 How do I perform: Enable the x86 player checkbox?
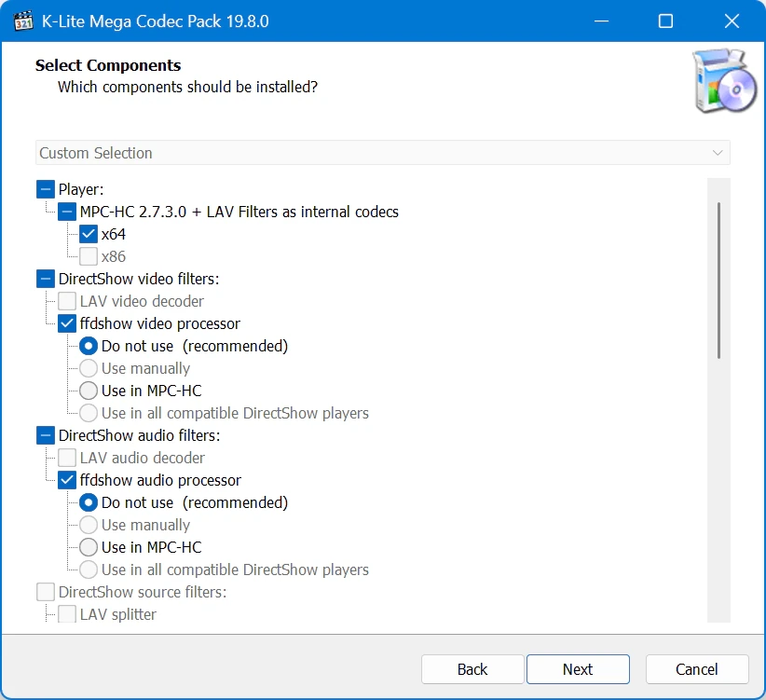tap(89, 256)
